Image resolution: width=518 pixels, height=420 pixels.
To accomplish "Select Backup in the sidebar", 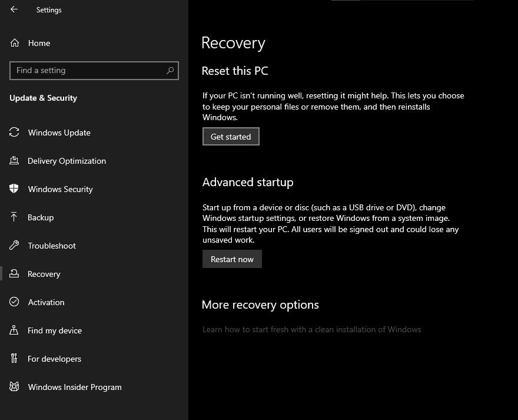I will [41, 217].
